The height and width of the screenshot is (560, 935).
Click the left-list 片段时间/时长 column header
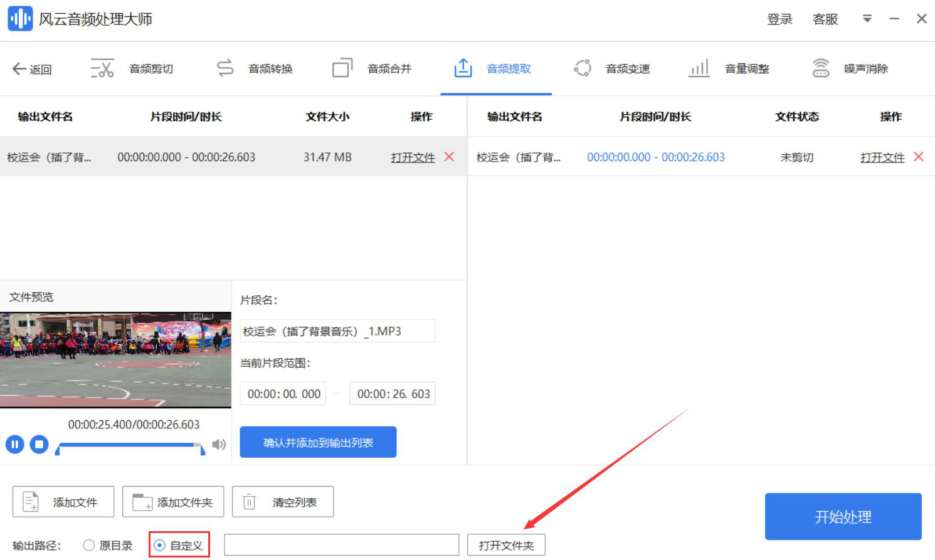186,117
